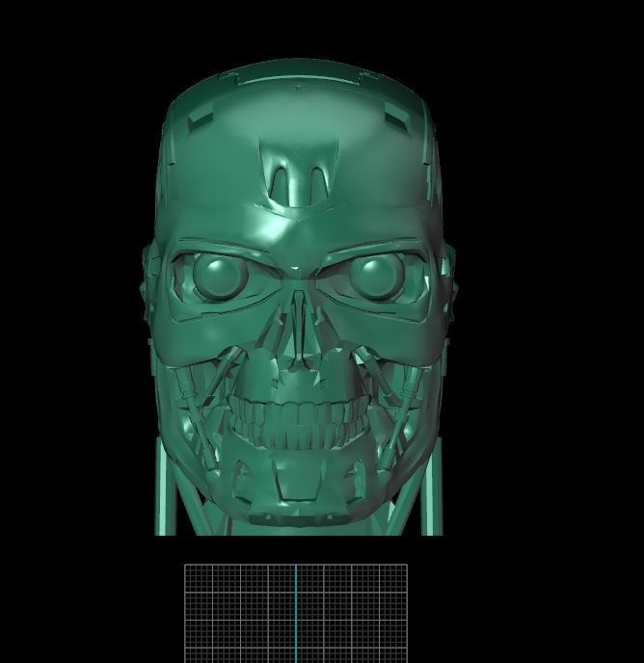Select the build plate grid below model
The height and width of the screenshot is (663, 644).
[296, 613]
